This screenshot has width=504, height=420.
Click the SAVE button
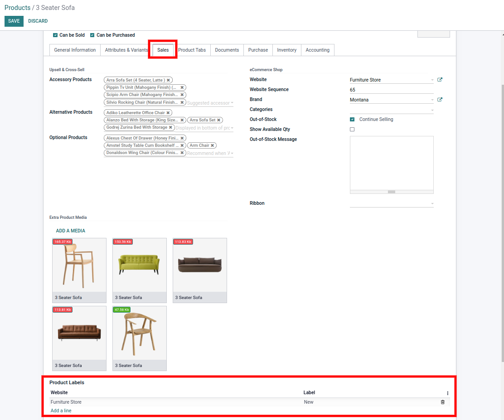tap(14, 21)
